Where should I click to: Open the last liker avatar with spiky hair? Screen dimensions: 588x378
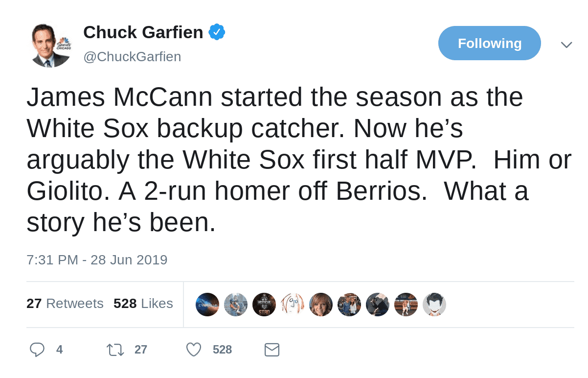pos(434,305)
